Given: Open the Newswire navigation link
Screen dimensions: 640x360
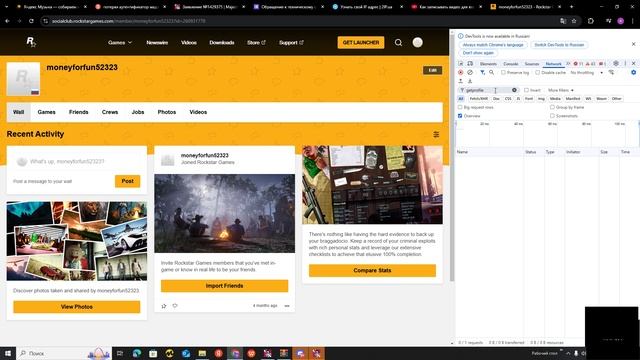Looking at the screenshot, I should [x=157, y=42].
